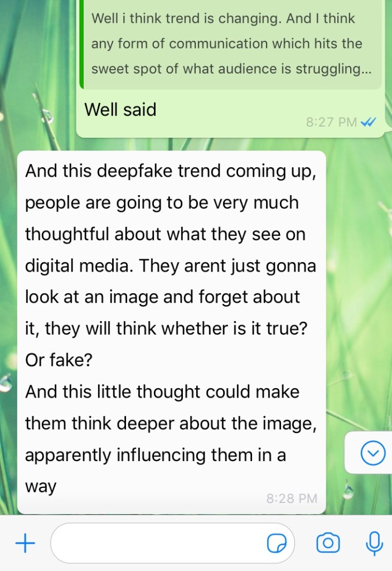Click the 8:27 PM timestamp

pyautogui.click(x=331, y=122)
